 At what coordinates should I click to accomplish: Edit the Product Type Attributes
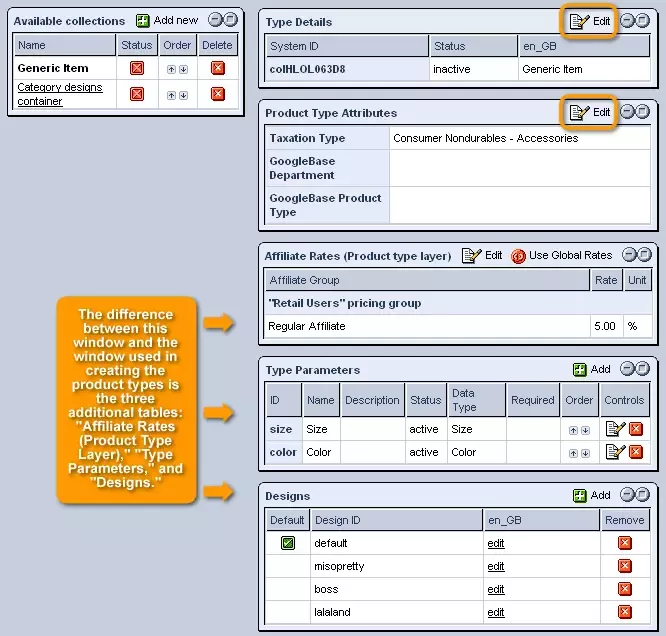590,112
